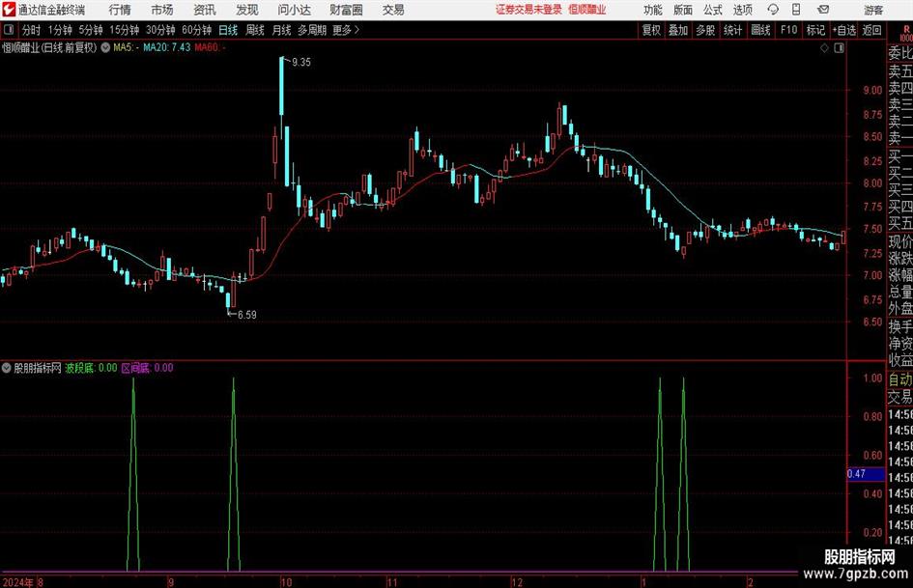
Task: Click the 2024年 date label on the timeline
Action: point(18,582)
